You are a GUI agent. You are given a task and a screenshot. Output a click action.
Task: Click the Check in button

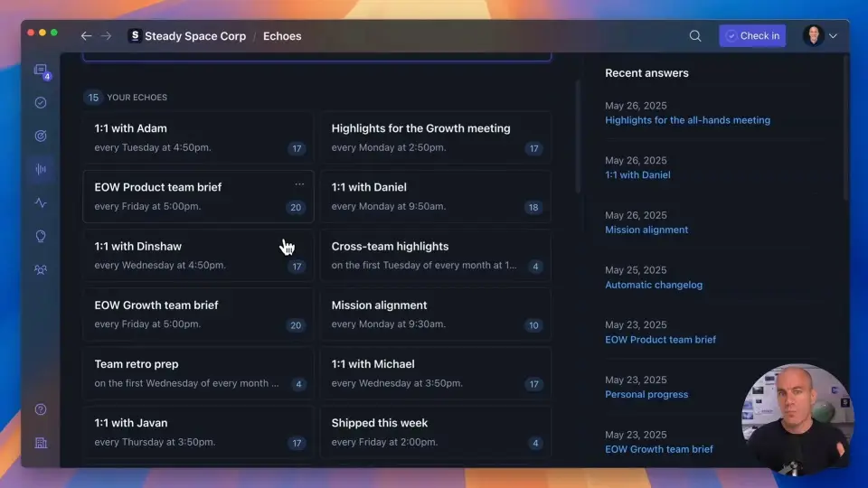(x=752, y=36)
